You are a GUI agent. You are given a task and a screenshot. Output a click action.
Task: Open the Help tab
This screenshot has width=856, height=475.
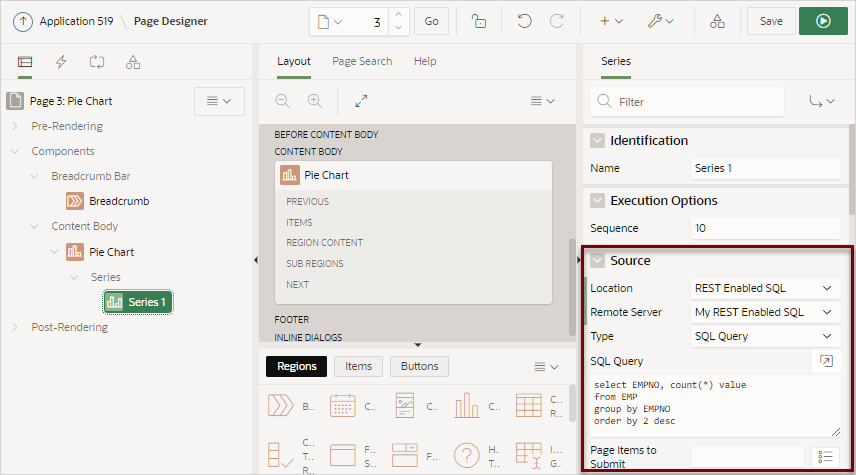click(425, 61)
